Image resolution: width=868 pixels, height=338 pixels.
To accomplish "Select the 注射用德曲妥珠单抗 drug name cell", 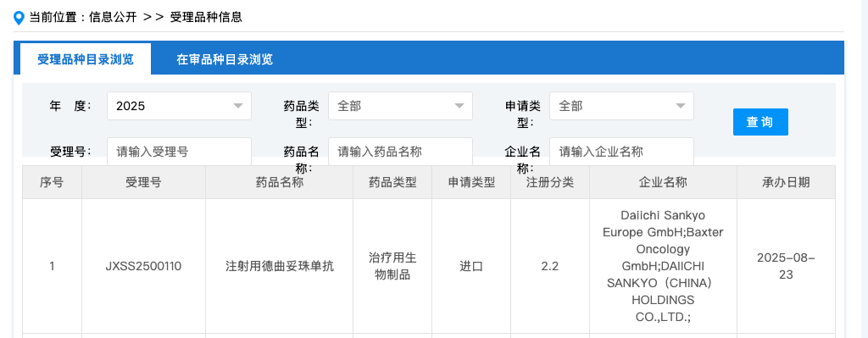I will (x=279, y=266).
